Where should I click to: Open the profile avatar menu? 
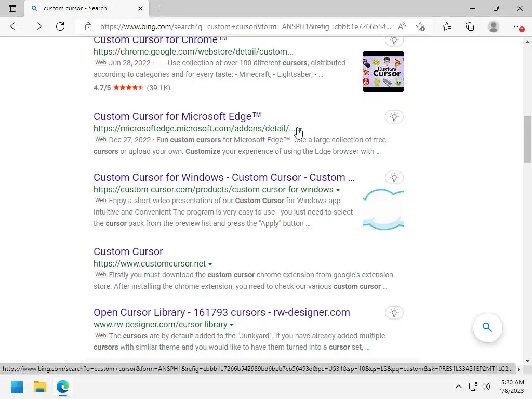[x=494, y=26]
